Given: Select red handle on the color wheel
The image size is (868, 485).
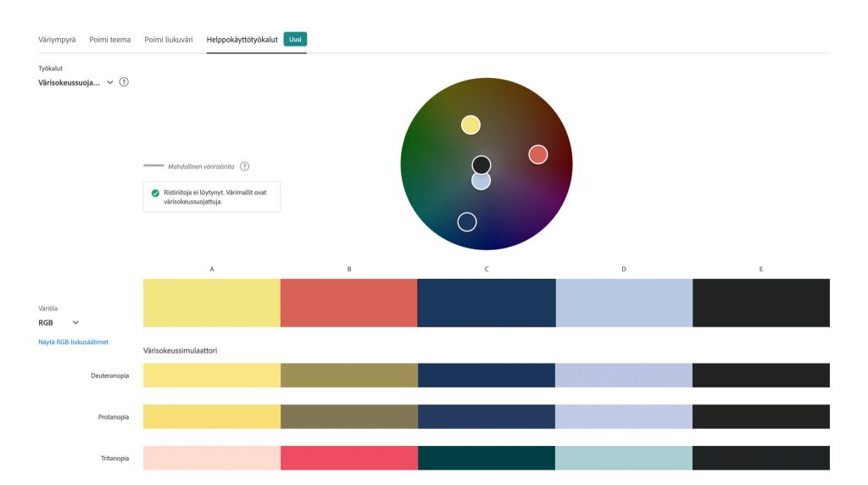Looking at the screenshot, I should tap(537, 154).
